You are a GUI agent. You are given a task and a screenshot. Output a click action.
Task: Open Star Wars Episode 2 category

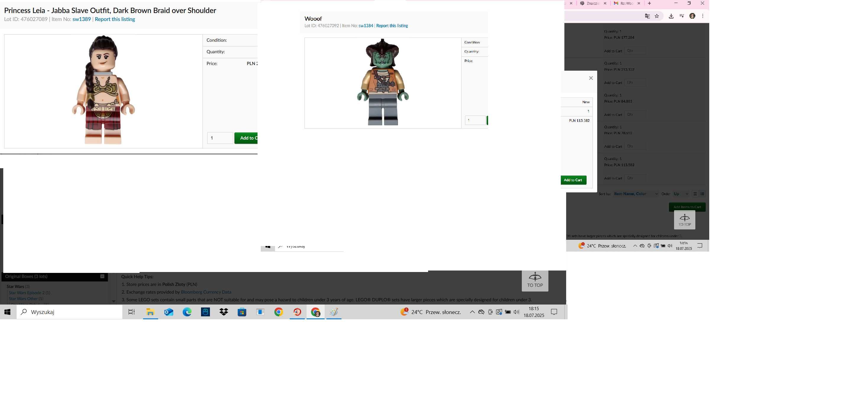click(27, 293)
